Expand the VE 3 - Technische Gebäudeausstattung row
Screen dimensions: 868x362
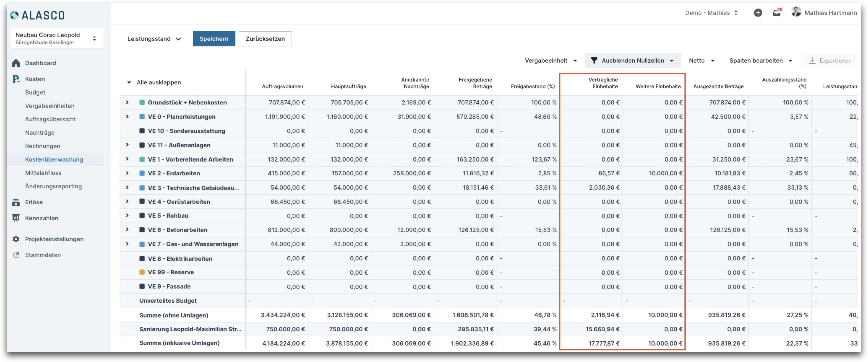coord(127,187)
